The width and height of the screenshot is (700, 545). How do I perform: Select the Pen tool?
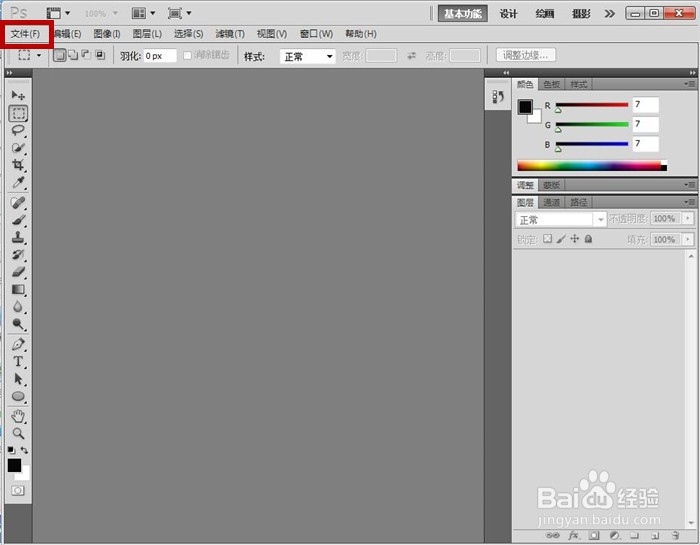(18, 344)
